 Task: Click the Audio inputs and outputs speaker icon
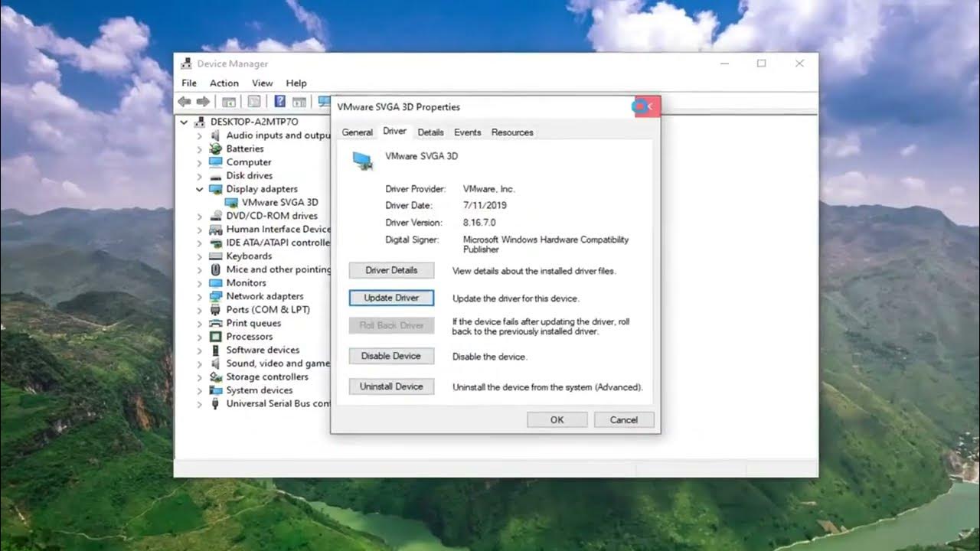(216, 135)
